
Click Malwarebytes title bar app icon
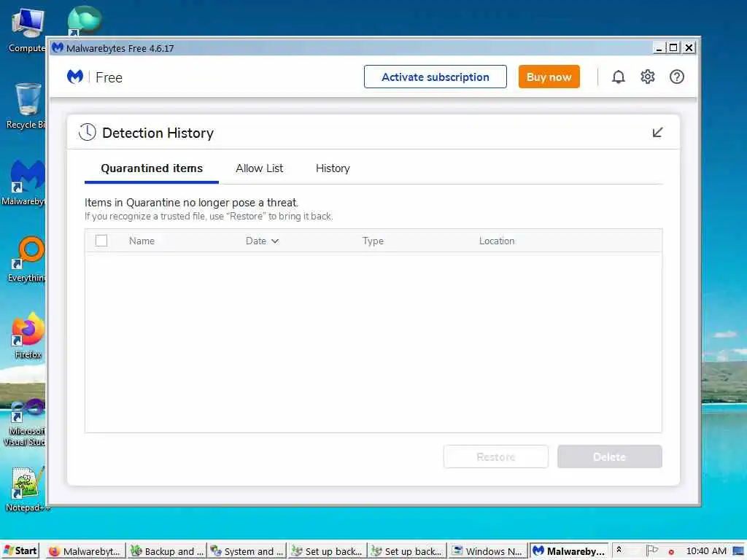pos(58,47)
